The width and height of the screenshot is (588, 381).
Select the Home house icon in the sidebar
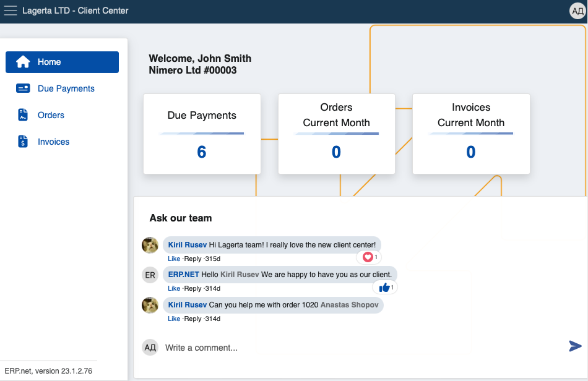tap(23, 62)
